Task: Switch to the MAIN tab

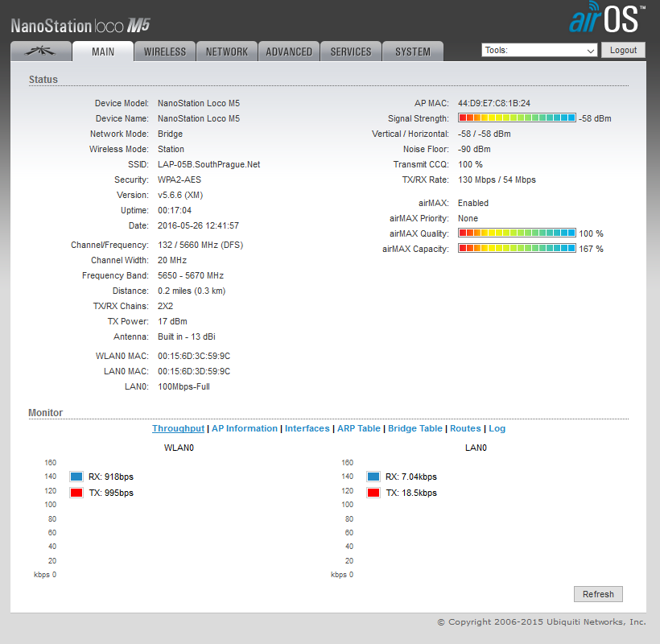Action: [103, 52]
